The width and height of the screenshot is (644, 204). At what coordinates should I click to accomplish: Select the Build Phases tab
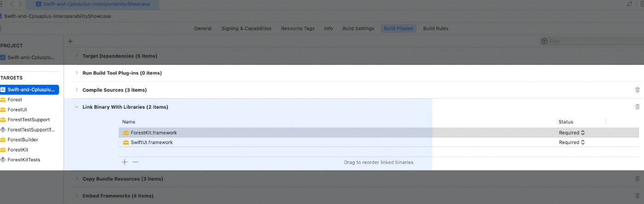[399, 29]
